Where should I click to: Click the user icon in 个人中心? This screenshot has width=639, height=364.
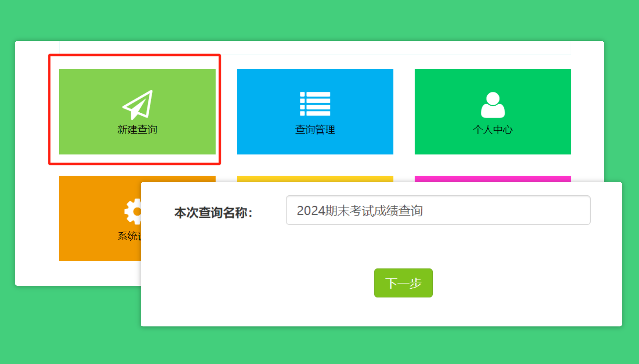click(493, 105)
